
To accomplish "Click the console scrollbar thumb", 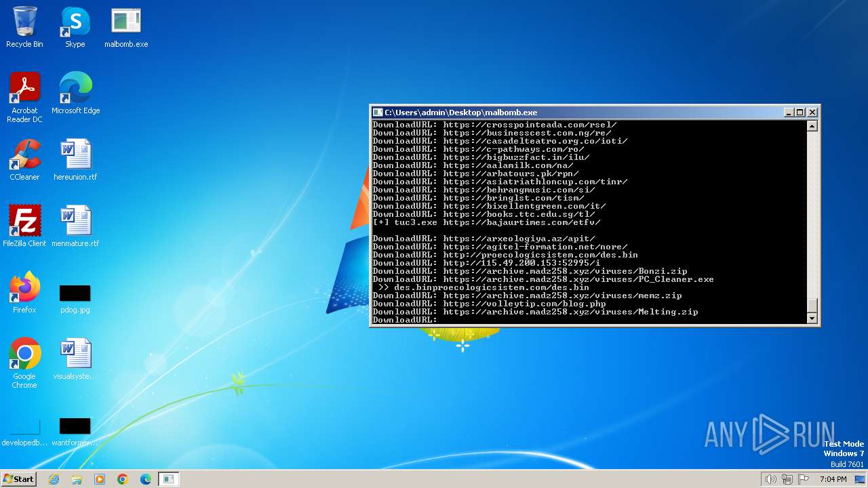I will pos(812,306).
